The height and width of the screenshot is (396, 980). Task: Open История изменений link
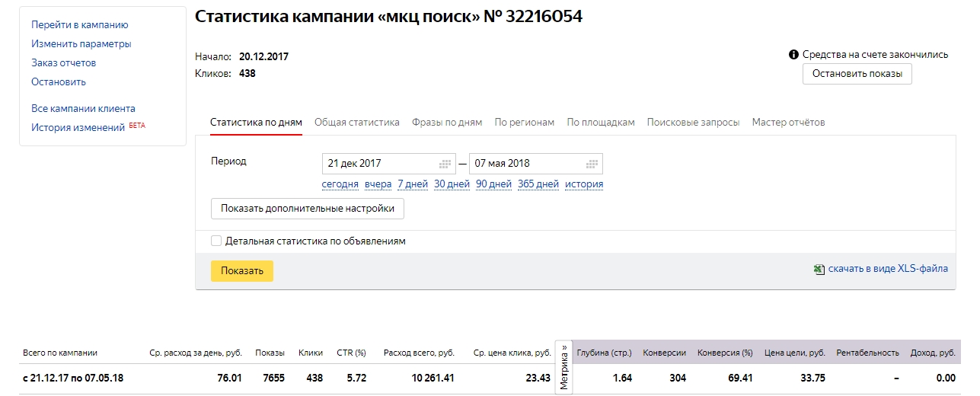(x=78, y=128)
